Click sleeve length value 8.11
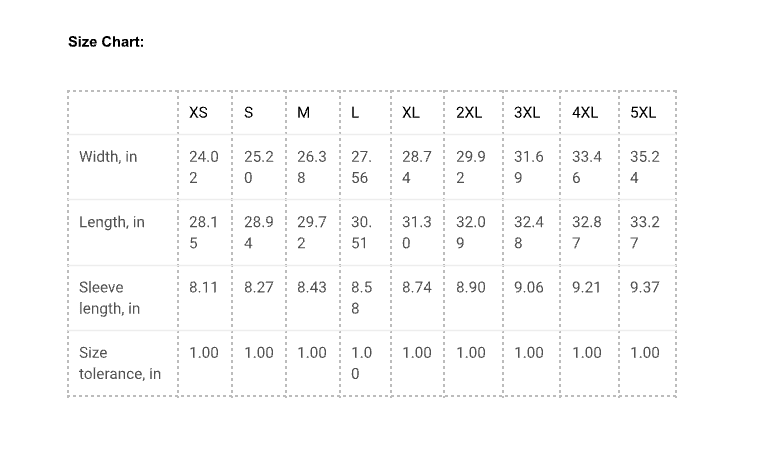This screenshot has height=458, width=782. coord(204,287)
